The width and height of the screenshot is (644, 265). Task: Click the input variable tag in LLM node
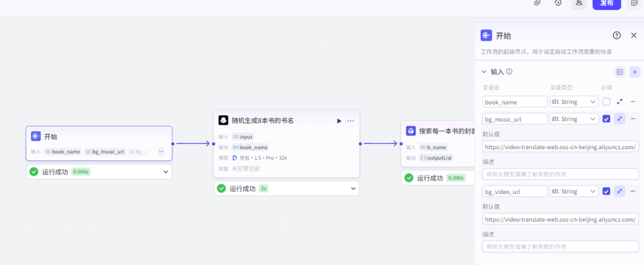pos(242,137)
